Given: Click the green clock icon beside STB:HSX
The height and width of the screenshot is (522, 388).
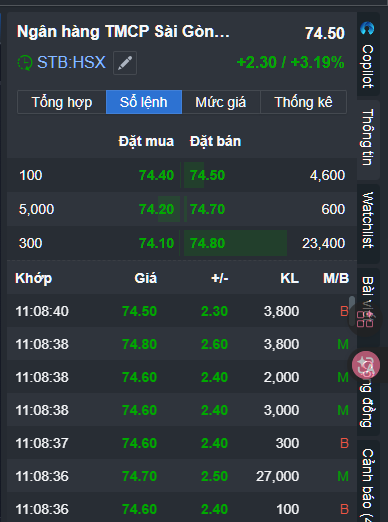Looking at the screenshot, I should point(25,63).
